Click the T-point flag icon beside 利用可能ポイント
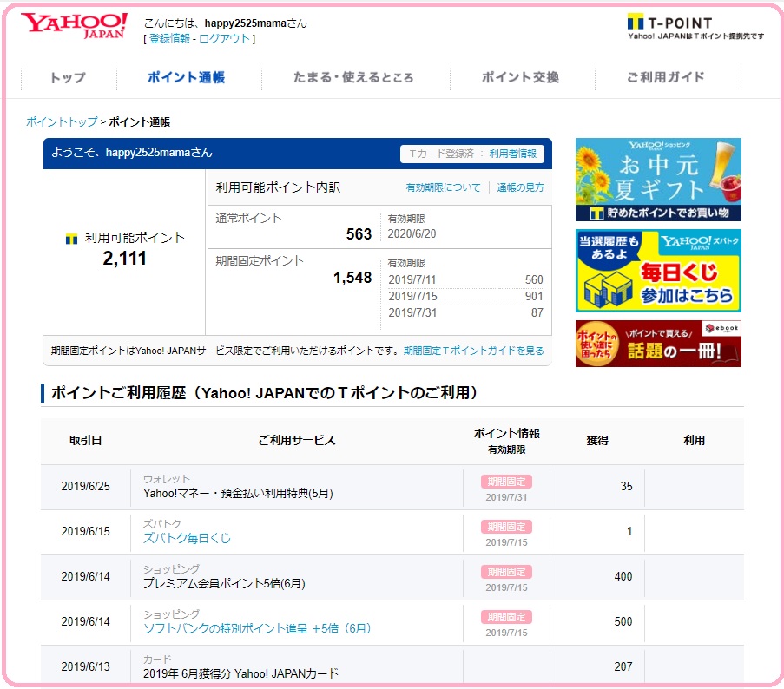This screenshot has width=784, height=689. [x=71, y=239]
